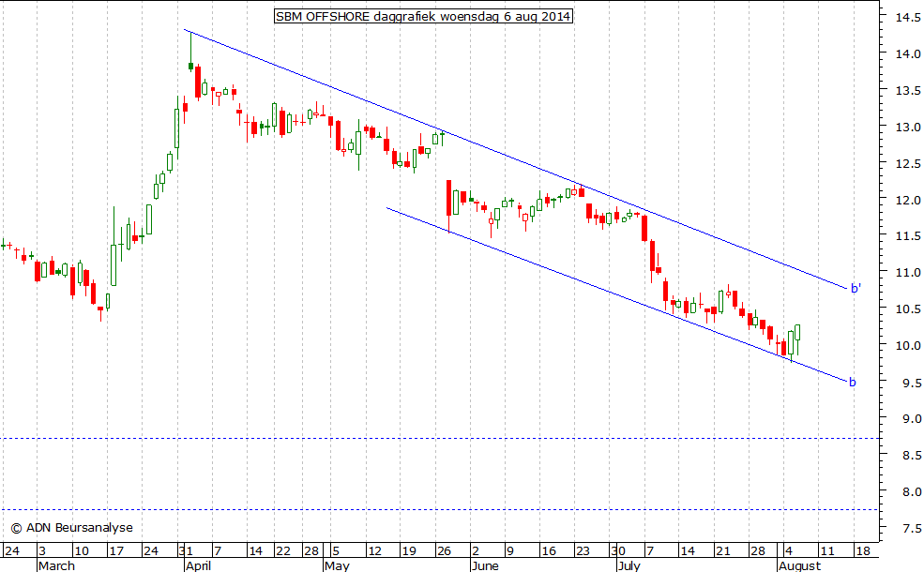Click the March month label

click(x=56, y=565)
